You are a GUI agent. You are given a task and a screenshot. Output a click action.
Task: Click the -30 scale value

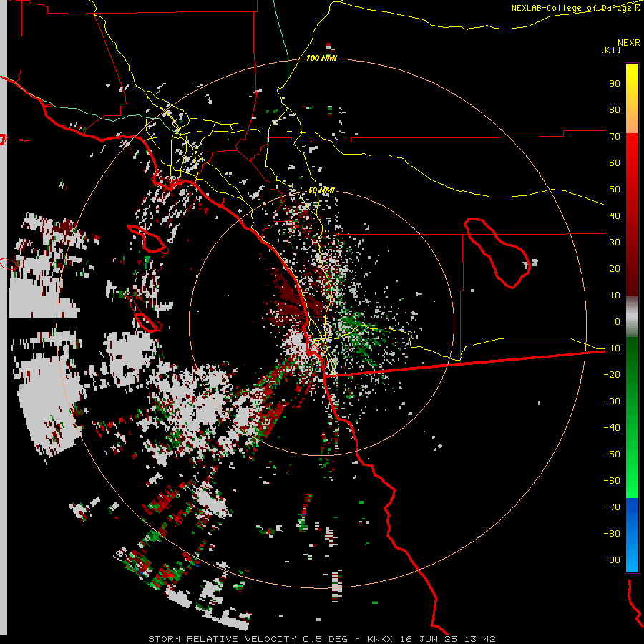pyautogui.click(x=612, y=401)
